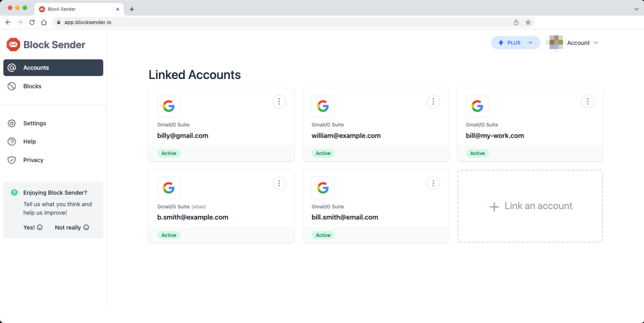
Task: Choose 'Not really' in feedback box
Action: (x=71, y=227)
